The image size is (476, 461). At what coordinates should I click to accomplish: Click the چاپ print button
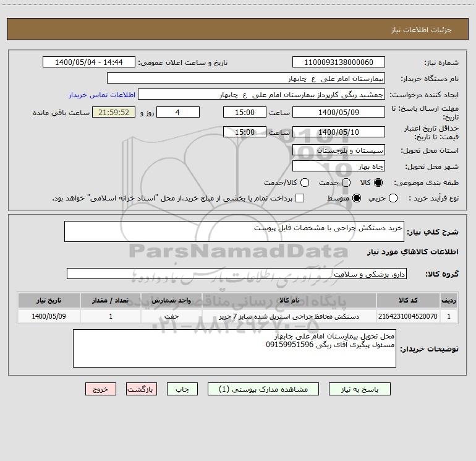(182, 389)
